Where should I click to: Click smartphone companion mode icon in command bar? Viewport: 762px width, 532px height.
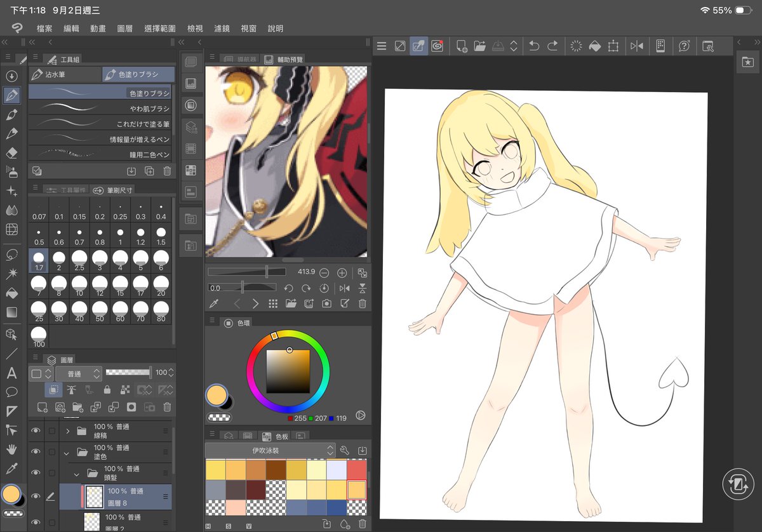tap(660, 46)
